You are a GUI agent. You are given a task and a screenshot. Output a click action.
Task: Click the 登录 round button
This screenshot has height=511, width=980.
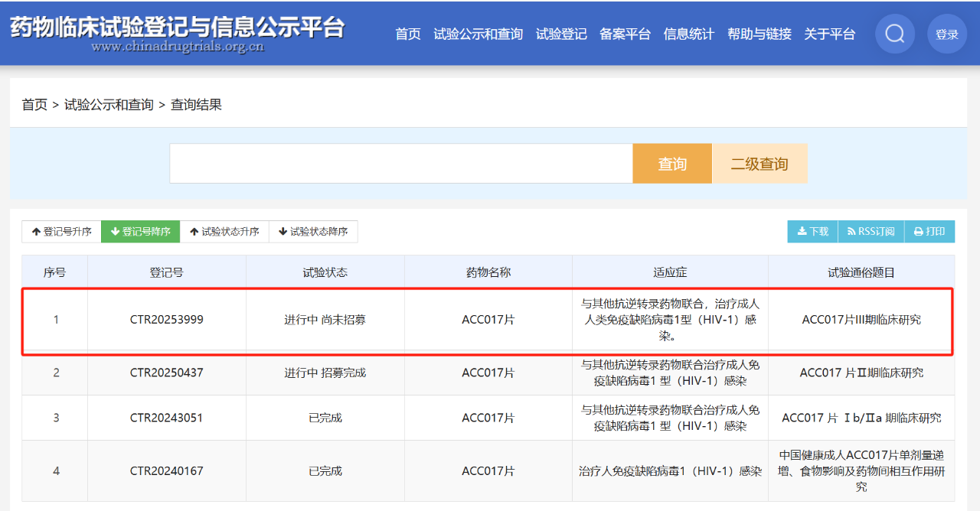[947, 34]
